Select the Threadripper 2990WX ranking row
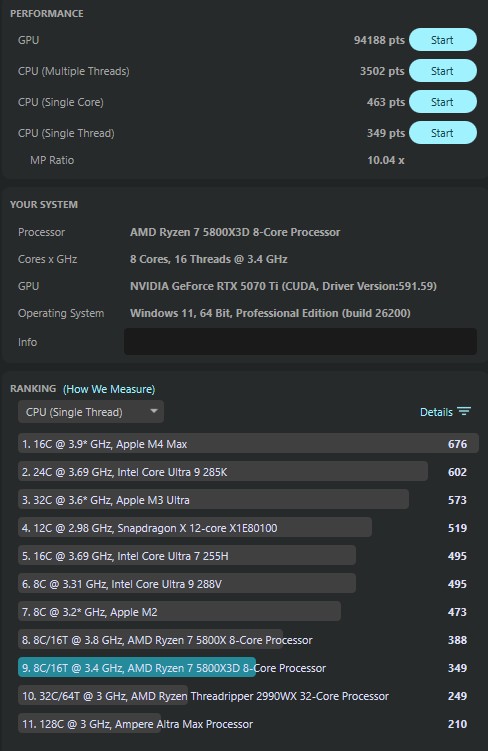This screenshot has width=488, height=751. point(248,696)
